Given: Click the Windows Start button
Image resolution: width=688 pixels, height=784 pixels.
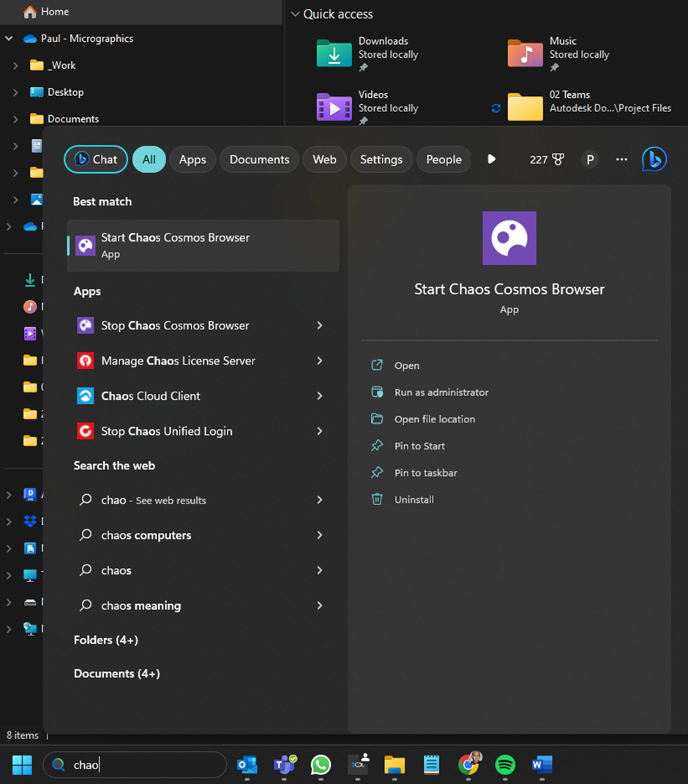Looking at the screenshot, I should (x=22, y=764).
